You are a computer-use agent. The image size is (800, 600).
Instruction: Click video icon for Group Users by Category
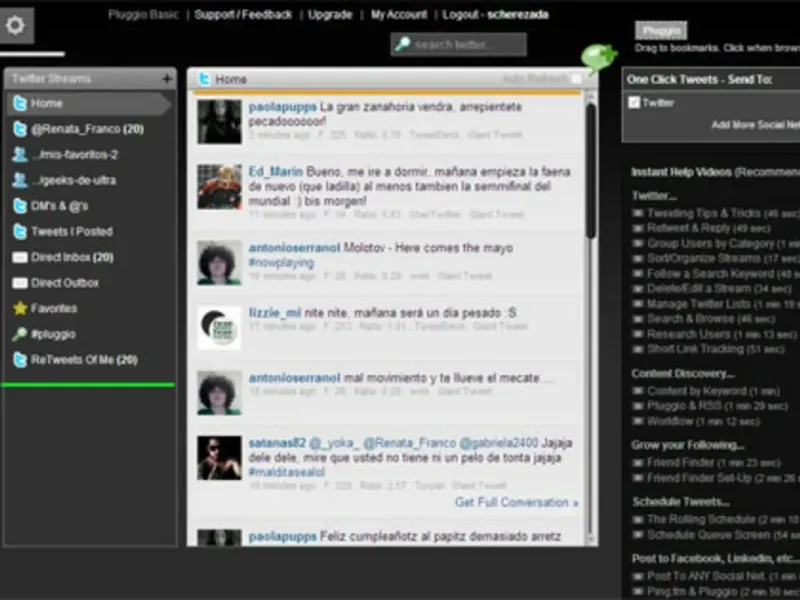click(638, 243)
